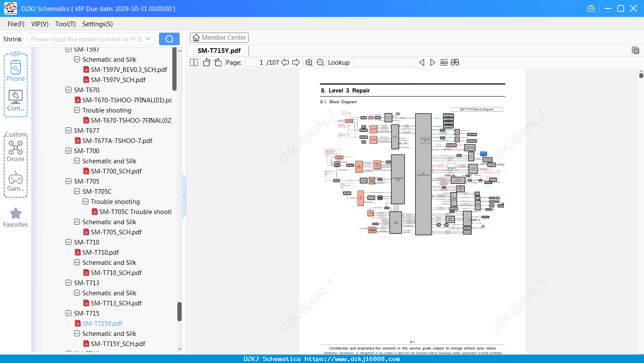Collapse the SM-T710 tree node
The height and width of the screenshot is (363, 644).
69,242
